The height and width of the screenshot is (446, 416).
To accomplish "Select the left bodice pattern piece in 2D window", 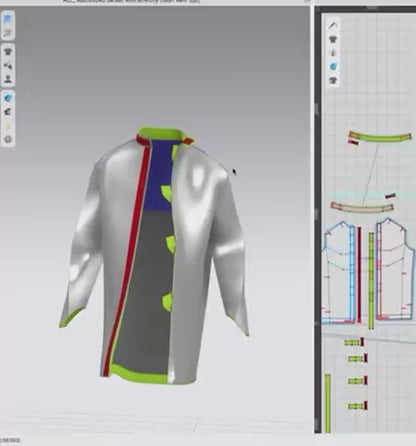I will pyautogui.click(x=339, y=272).
